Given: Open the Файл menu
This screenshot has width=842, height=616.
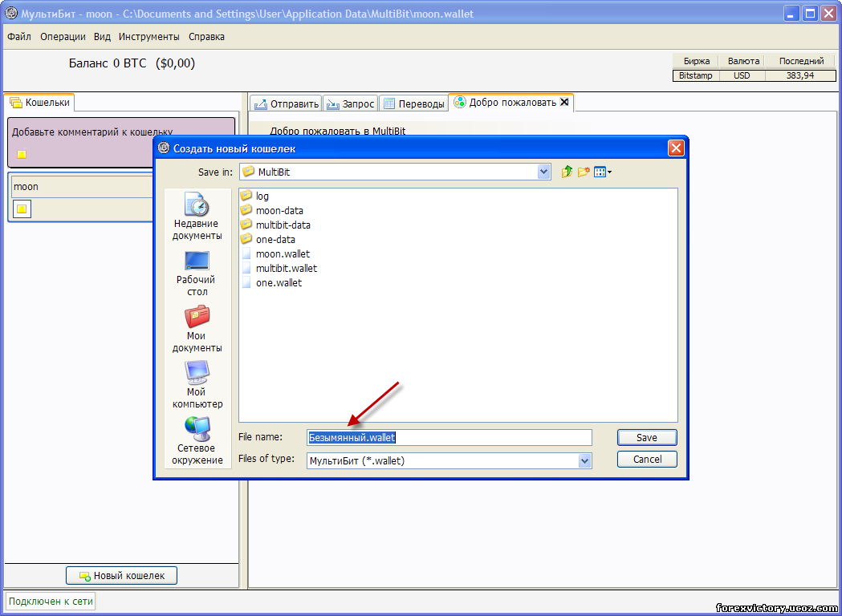Looking at the screenshot, I should (x=19, y=37).
